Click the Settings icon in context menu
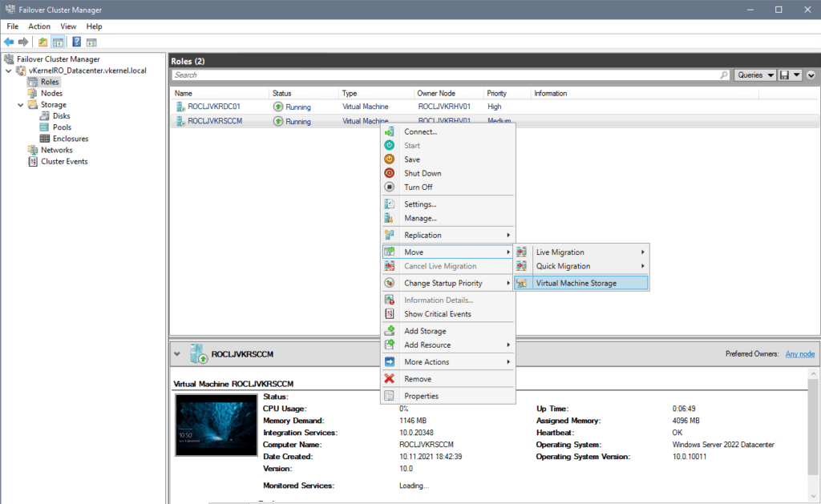Image resolution: width=821 pixels, height=504 pixels. tap(389, 204)
